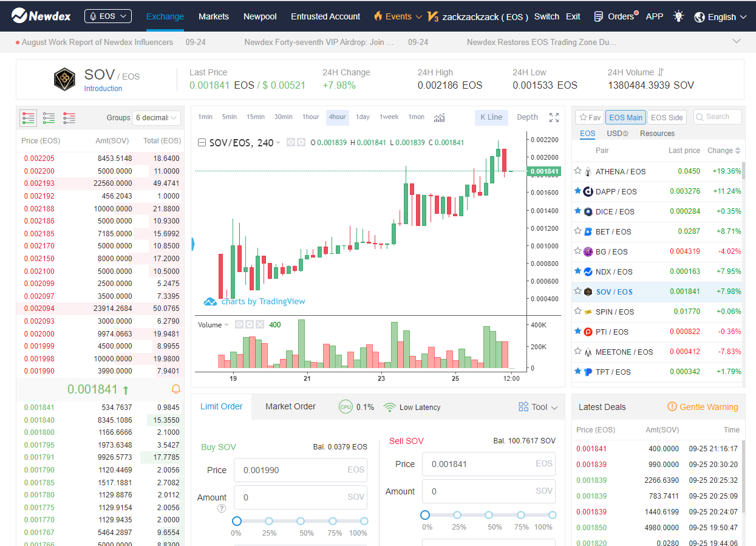Click the pair Search field
Viewport: 756px width, 546px height.
(x=718, y=117)
